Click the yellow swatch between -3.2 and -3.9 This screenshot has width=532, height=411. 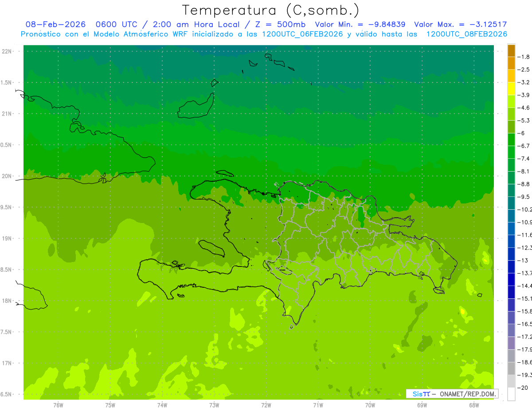point(511,89)
